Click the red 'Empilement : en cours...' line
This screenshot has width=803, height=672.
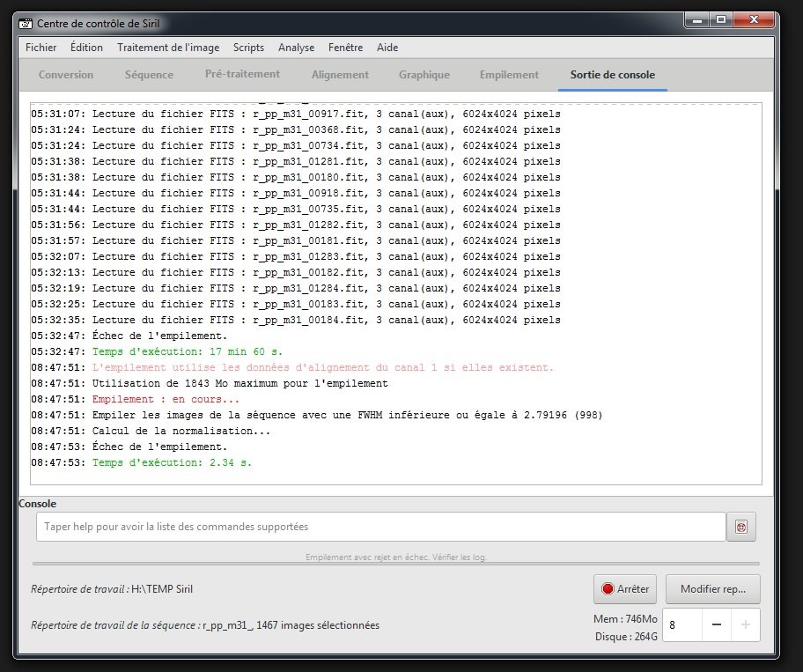(136, 400)
